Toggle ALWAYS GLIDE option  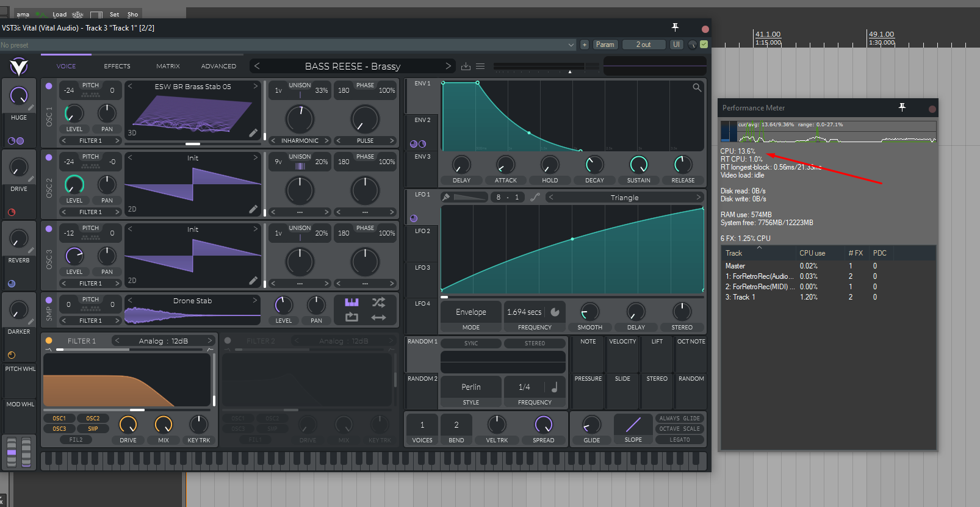pyautogui.click(x=680, y=419)
